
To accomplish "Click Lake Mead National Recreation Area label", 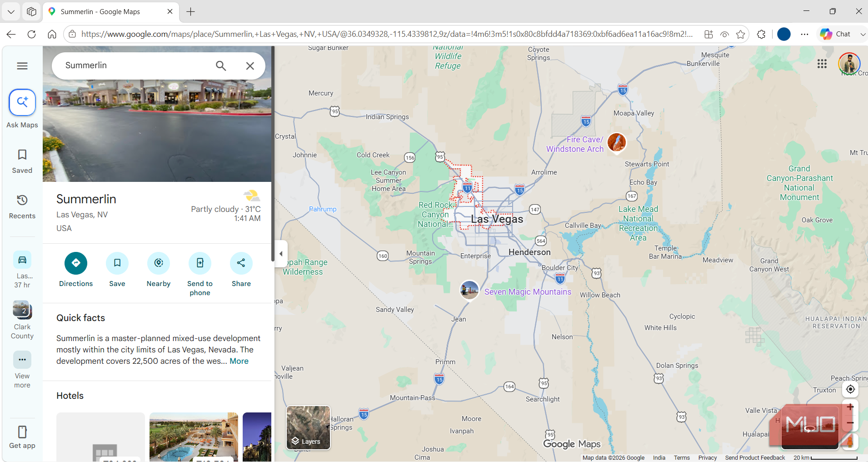I will [x=638, y=223].
